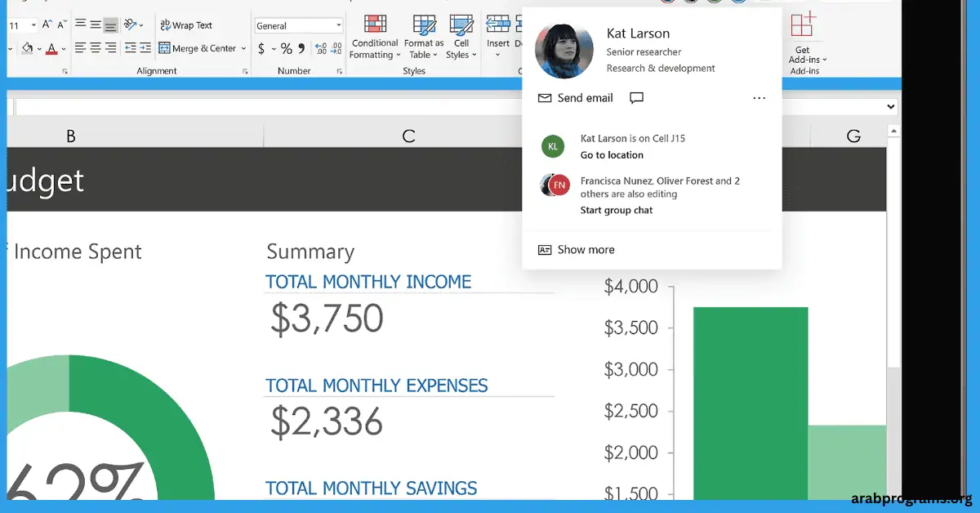Open the text orientation options
Image resolution: width=980 pixels, height=513 pixels.
tap(134, 25)
